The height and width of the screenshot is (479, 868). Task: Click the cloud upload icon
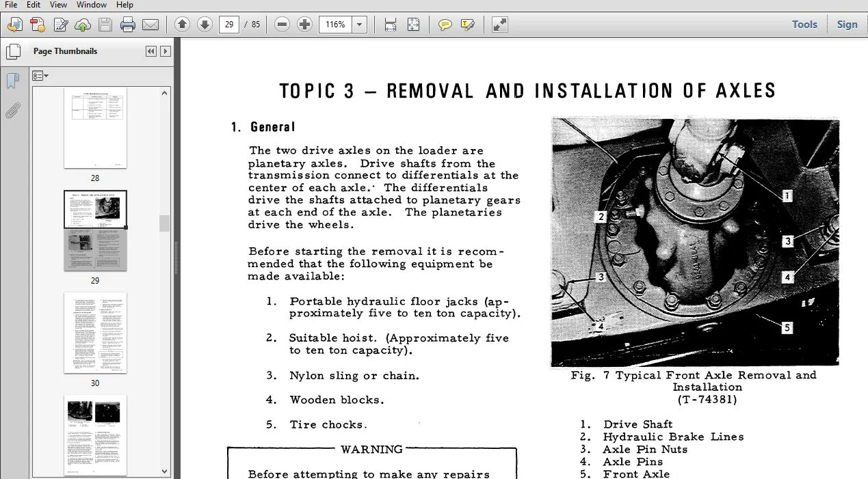pos(82,25)
